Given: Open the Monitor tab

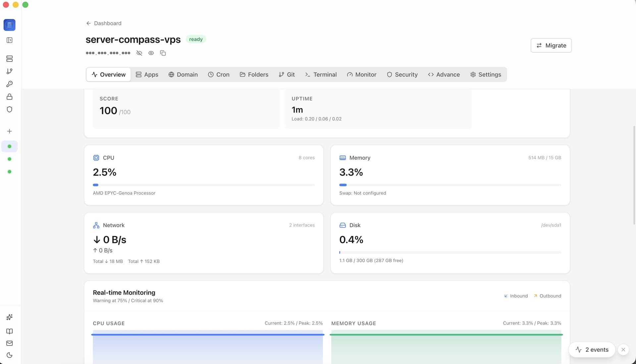Looking at the screenshot, I should click(362, 74).
